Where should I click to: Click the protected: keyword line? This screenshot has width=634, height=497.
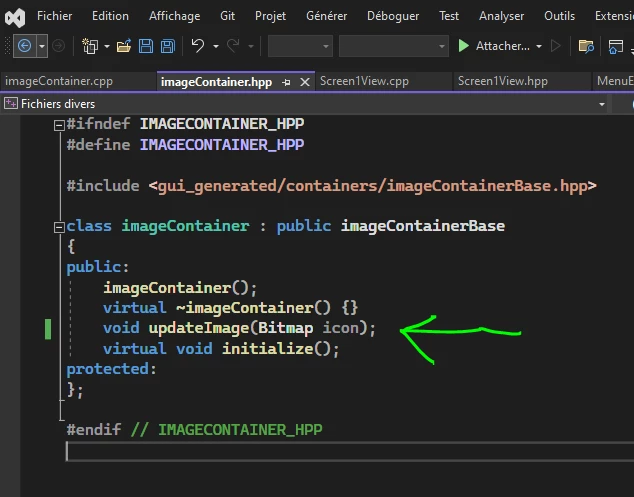point(111,369)
